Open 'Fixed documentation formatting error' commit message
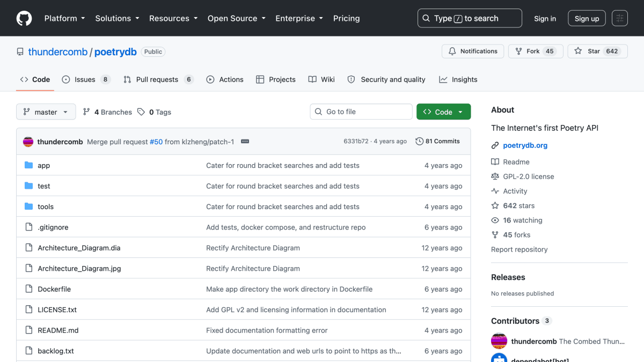Image resolution: width=644 pixels, height=362 pixels. tap(267, 330)
